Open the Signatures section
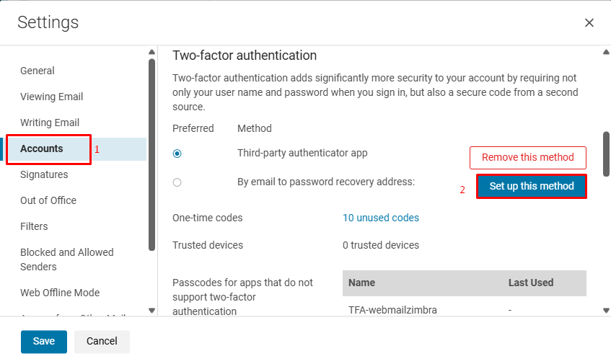 click(44, 174)
